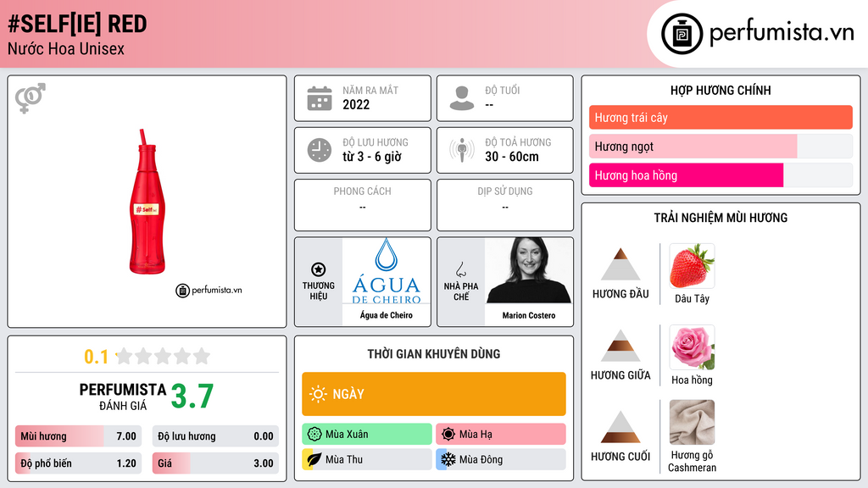Click the Hương đầu pyramid icon

click(620, 264)
